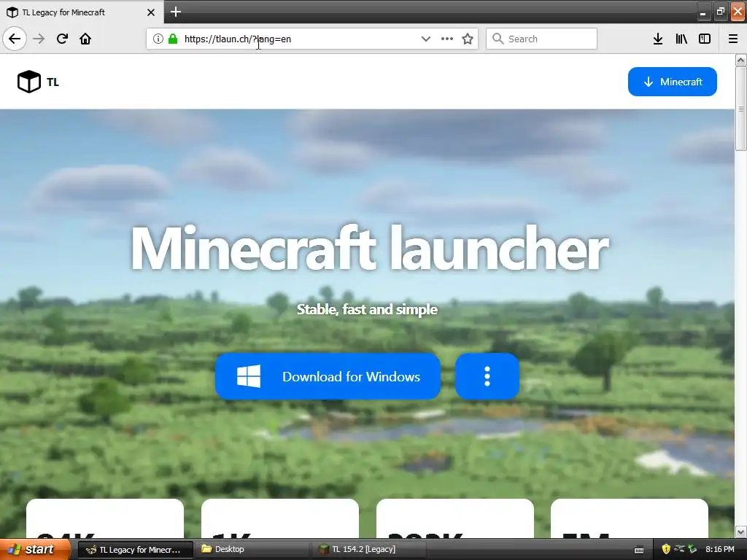Click the green padlock security icon
The height and width of the screenshot is (560, 747).
173,39
